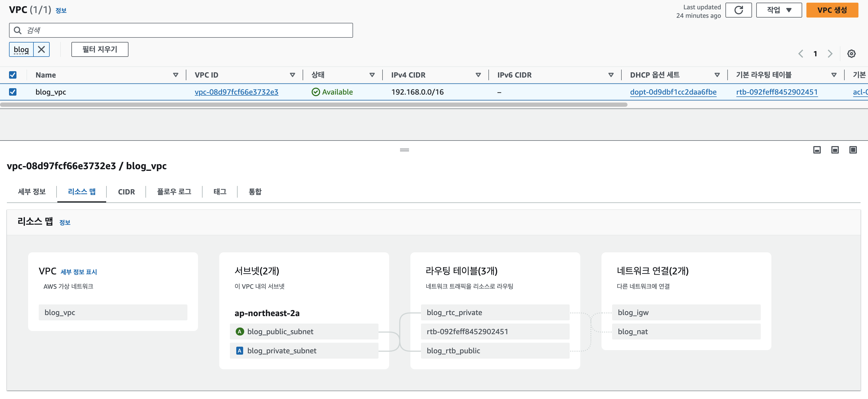The width and height of the screenshot is (868, 399).
Task: Click the VPC 생성 button
Action: pos(832,10)
